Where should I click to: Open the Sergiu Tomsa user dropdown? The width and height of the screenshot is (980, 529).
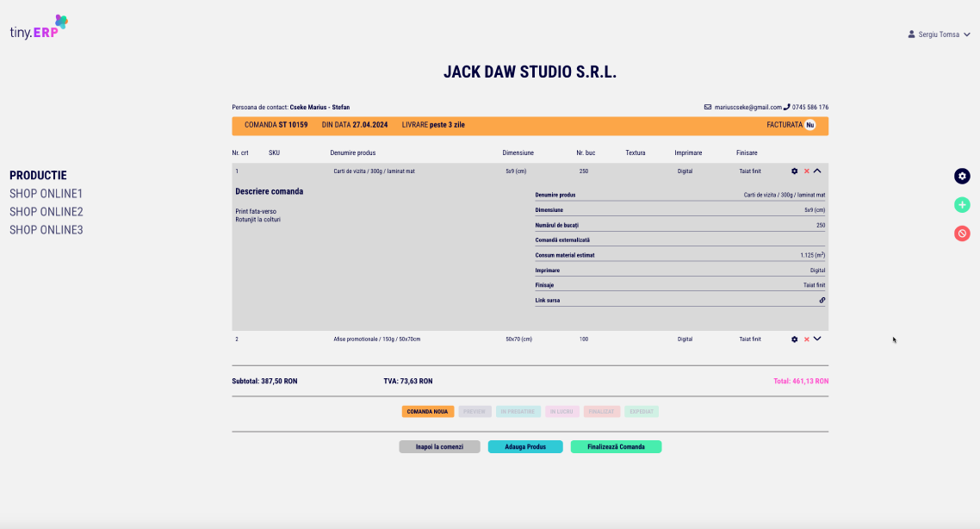tap(940, 34)
